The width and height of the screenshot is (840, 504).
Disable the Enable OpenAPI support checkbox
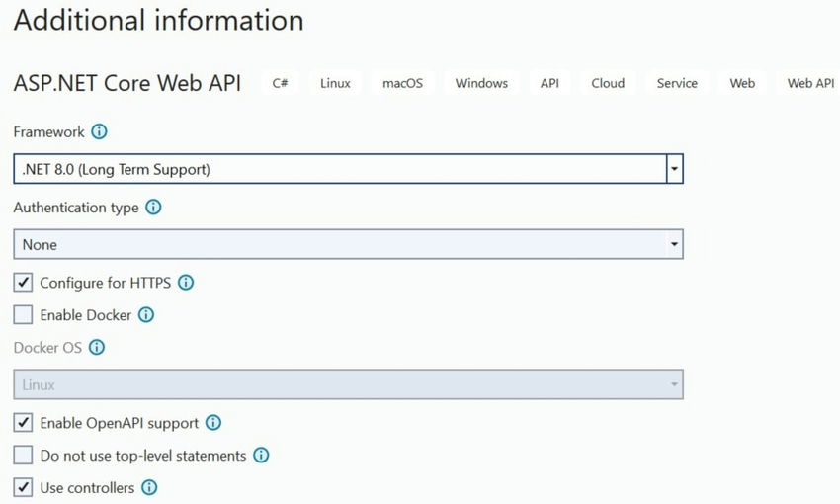[23, 423]
